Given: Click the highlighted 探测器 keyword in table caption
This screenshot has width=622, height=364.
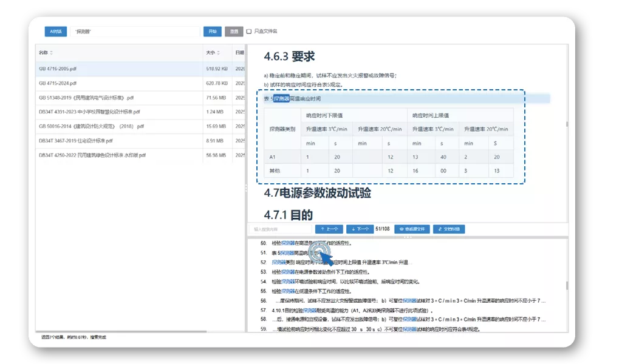Looking at the screenshot, I should pyautogui.click(x=281, y=99).
